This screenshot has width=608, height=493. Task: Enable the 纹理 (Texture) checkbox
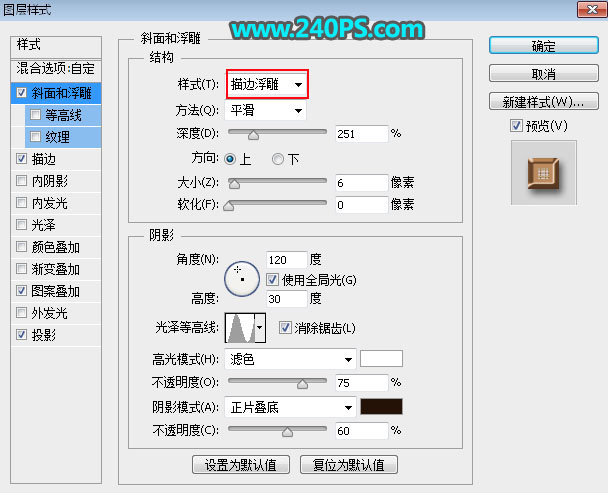coord(37,137)
